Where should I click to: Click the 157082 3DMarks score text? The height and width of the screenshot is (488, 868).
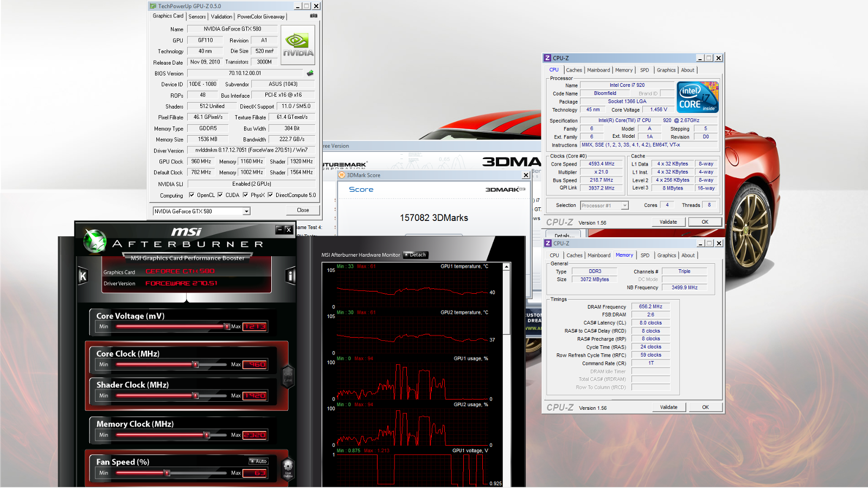click(x=434, y=218)
